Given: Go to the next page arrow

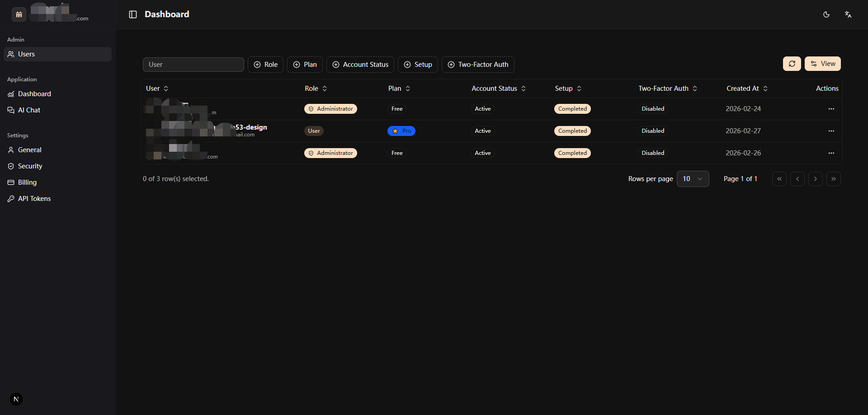Looking at the screenshot, I should click(815, 179).
